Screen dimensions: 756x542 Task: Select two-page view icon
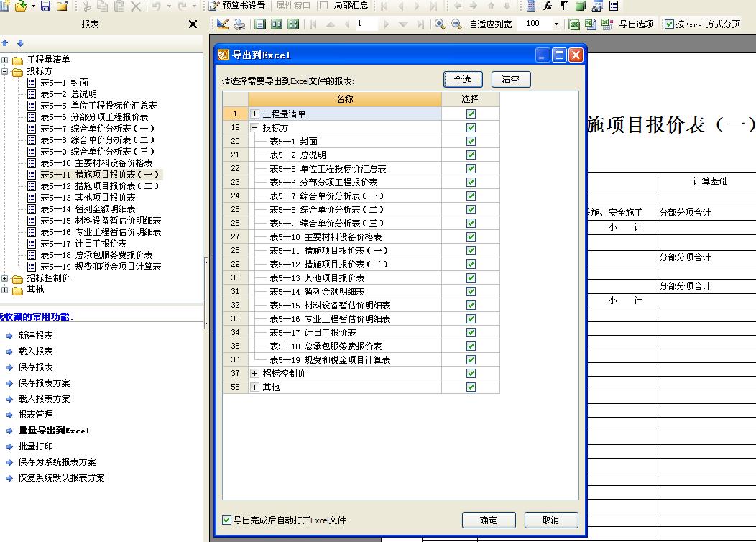(276, 24)
